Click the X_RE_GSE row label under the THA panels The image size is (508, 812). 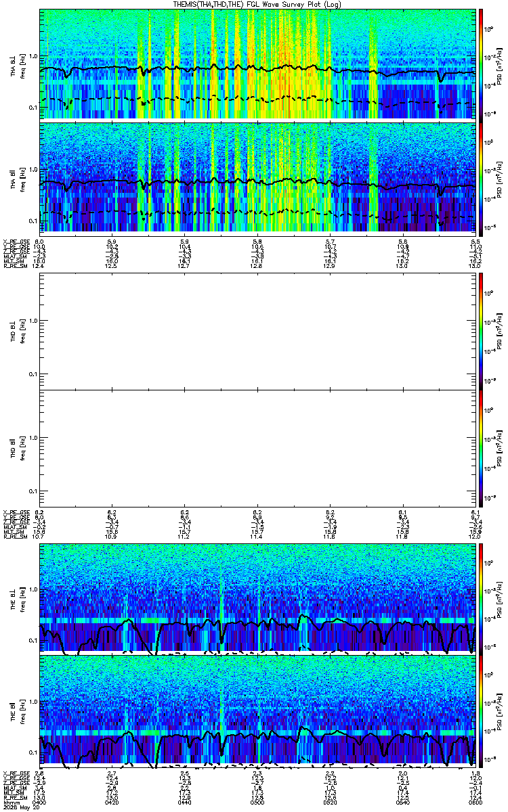[15, 242]
